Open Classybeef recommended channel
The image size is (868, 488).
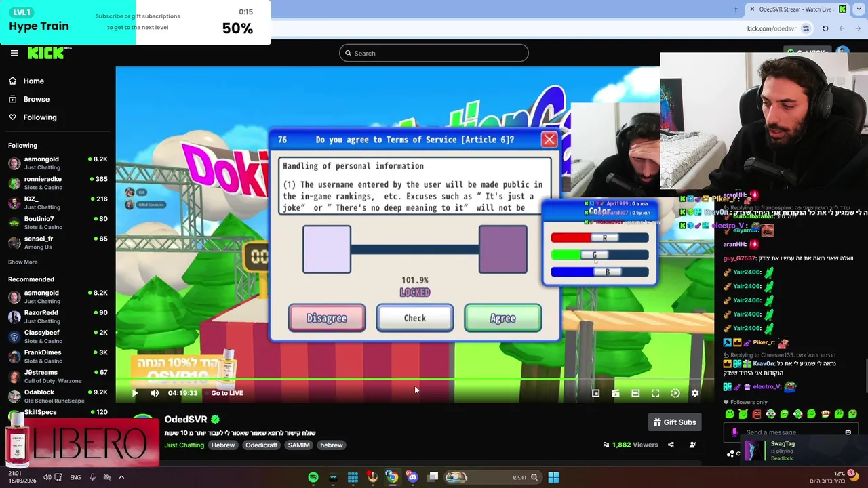pyautogui.click(x=58, y=336)
